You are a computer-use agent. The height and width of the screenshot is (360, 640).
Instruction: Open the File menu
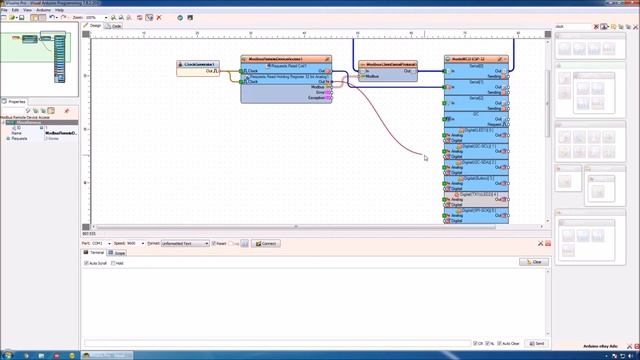tap(4, 10)
